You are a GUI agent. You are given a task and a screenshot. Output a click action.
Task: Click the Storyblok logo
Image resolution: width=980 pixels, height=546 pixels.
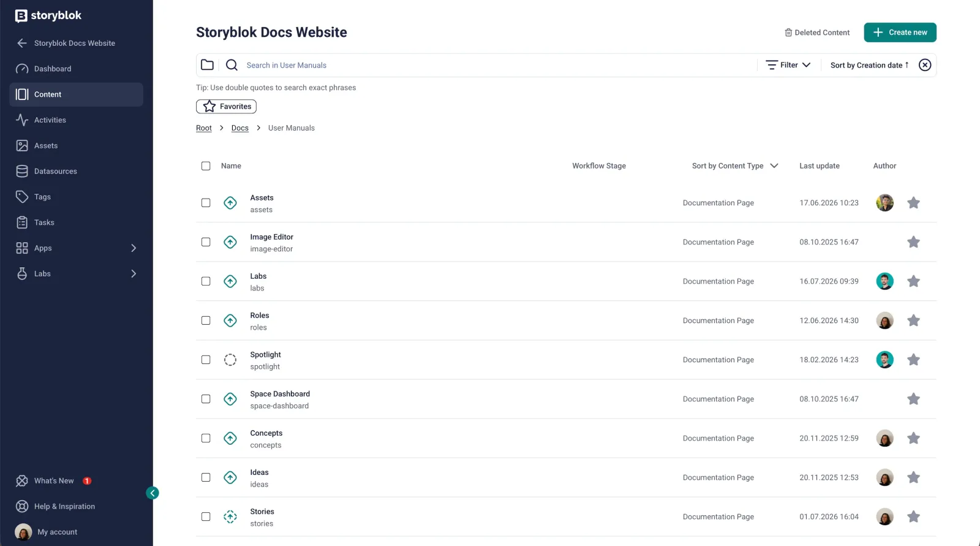(x=48, y=15)
